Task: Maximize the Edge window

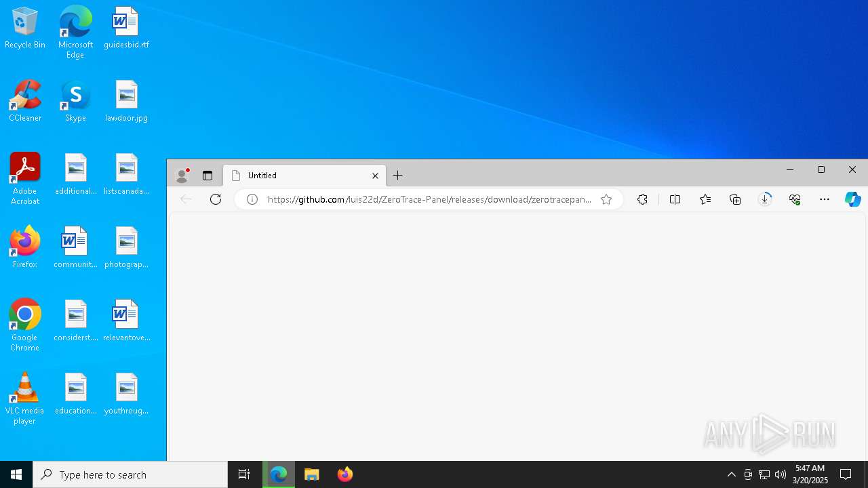Action: tap(821, 169)
